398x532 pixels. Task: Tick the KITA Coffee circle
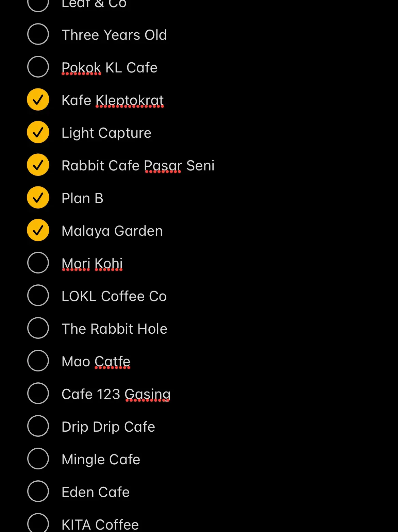point(38,523)
